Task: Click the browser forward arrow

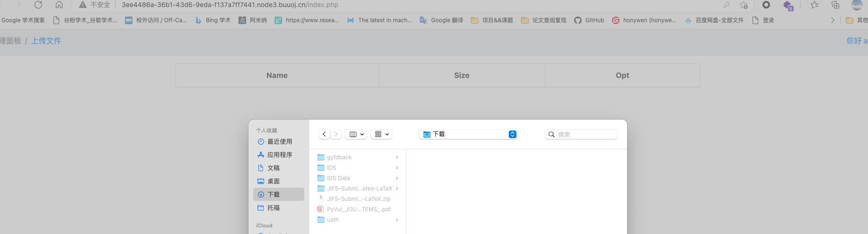Action: tap(18, 5)
